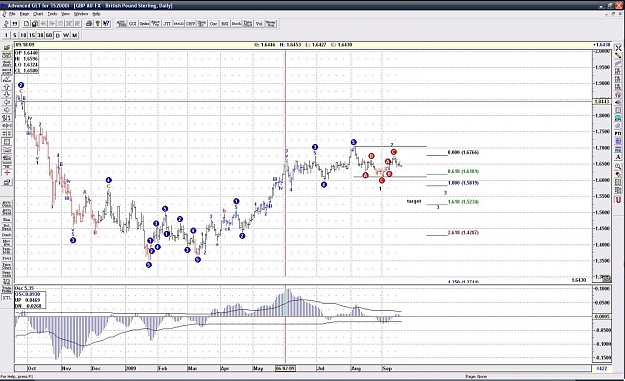This screenshot has width=625, height=381.
Task: Add the RSI indicator
Action: [x=224, y=24]
